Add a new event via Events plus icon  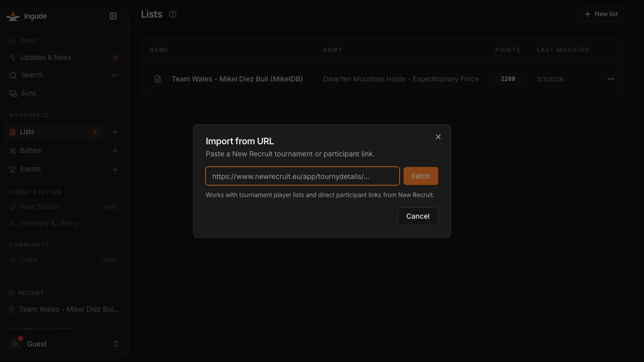click(x=115, y=169)
